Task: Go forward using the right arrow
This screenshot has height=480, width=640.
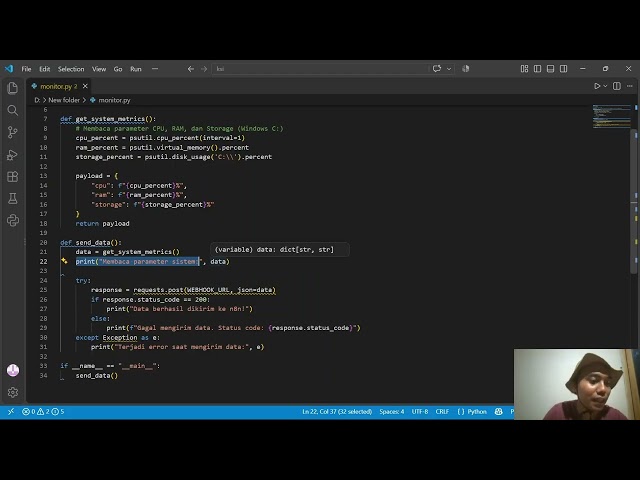Action: point(204,69)
